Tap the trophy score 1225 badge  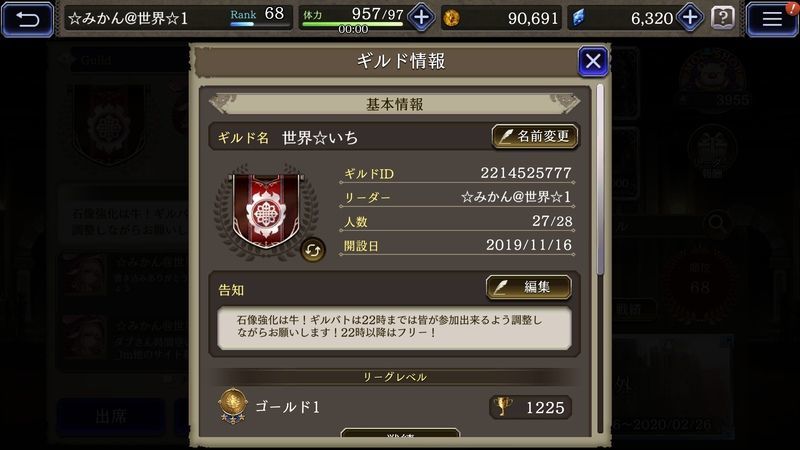click(530, 407)
